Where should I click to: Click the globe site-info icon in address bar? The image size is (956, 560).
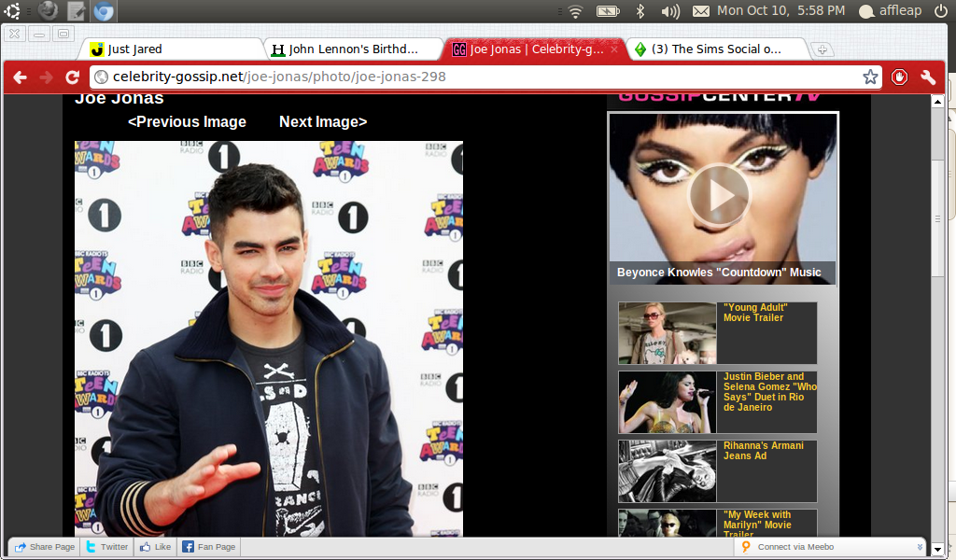[x=102, y=77]
